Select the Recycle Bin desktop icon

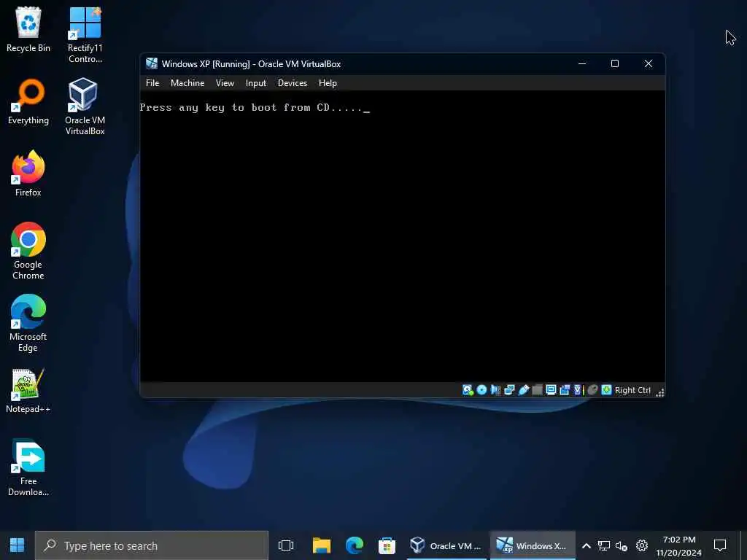point(28,29)
